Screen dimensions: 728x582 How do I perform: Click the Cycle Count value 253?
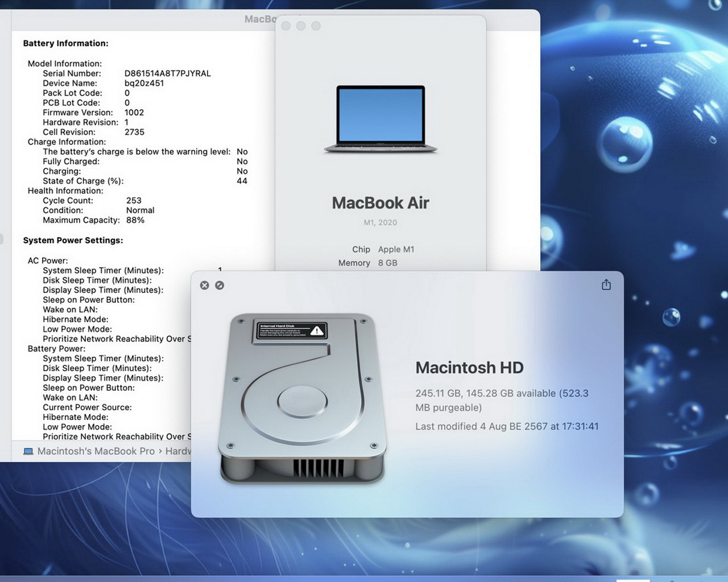pyautogui.click(x=134, y=201)
